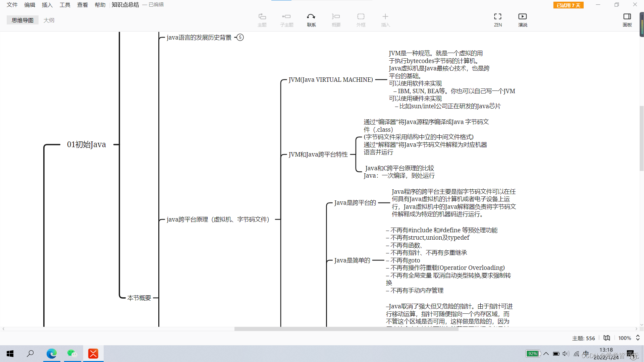Click the 100% zoom value

pyautogui.click(x=625, y=338)
